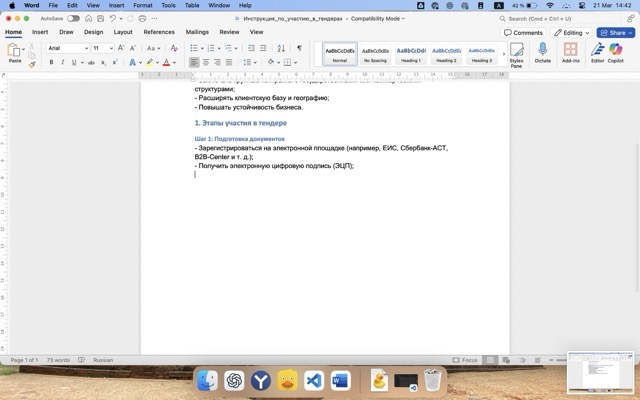This screenshot has height=400, width=640.
Task: Open the Editing mode dropdown
Action: click(571, 32)
